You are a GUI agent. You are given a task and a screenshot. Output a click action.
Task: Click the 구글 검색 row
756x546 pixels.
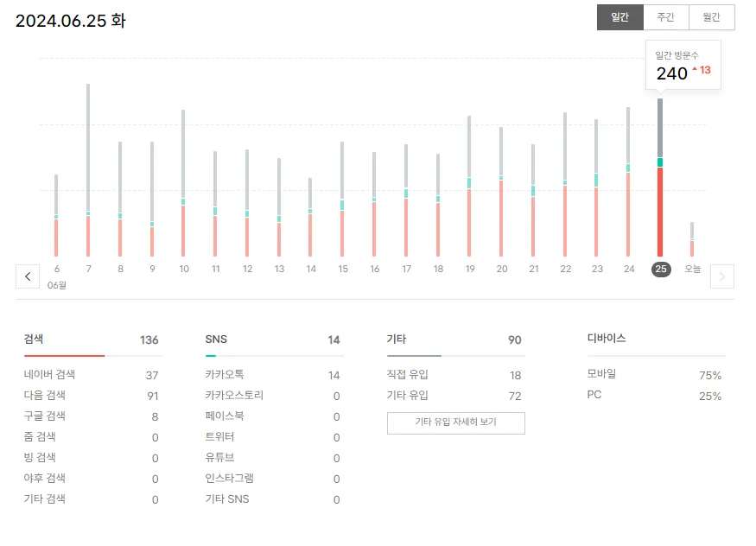point(92,416)
